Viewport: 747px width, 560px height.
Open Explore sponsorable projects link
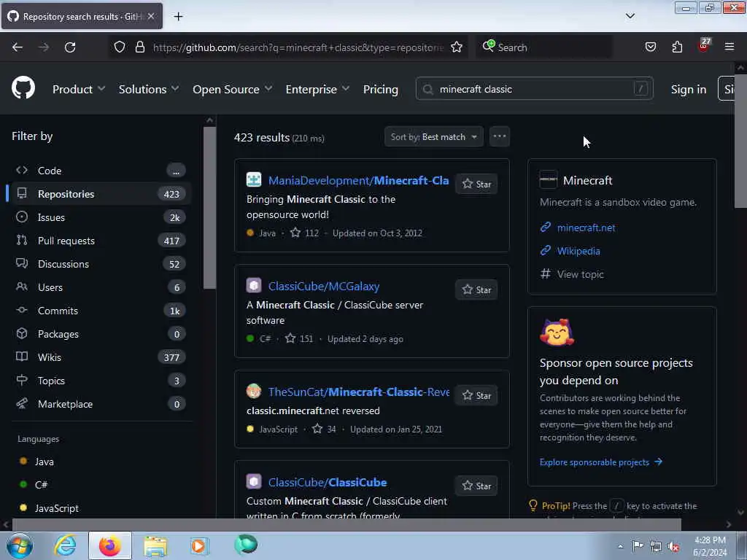pyautogui.click(x=601, y=462)
